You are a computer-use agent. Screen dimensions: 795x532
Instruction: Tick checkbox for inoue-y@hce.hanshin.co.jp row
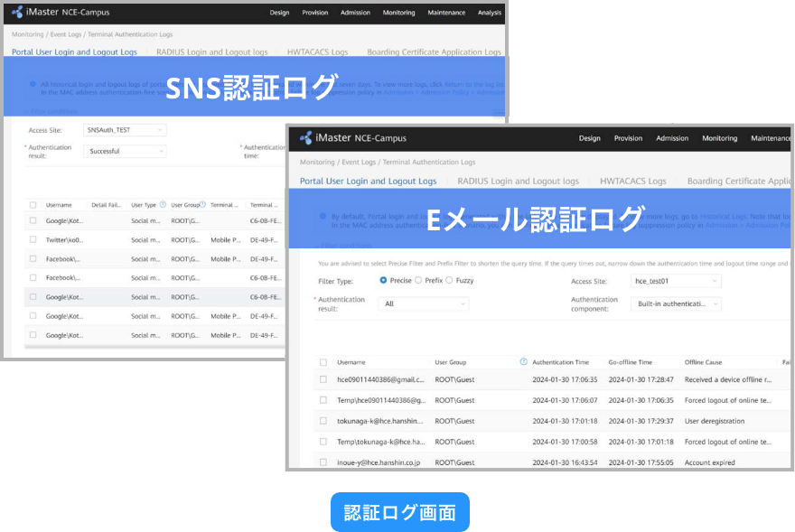tap(323, 462)
